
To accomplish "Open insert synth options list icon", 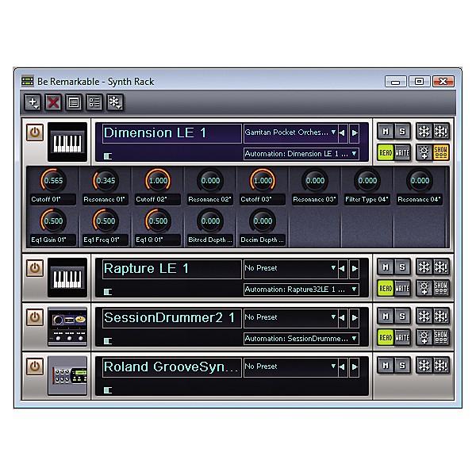I will (x=94, y=102).
